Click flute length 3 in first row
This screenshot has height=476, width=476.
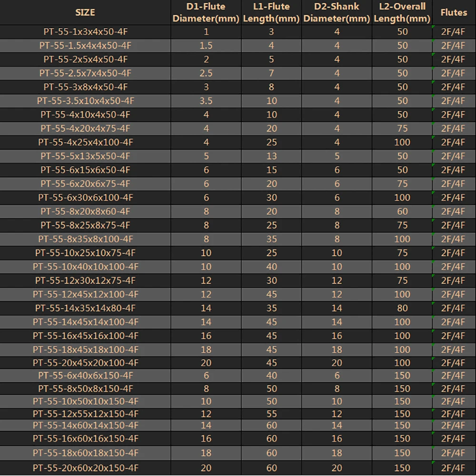coord(271,32)
